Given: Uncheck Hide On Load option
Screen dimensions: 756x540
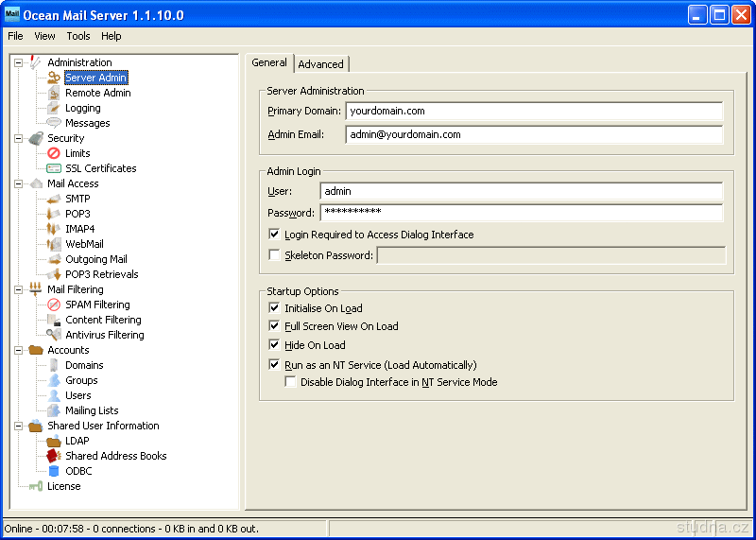Looking at the screenshot, I should coord(274,345).
